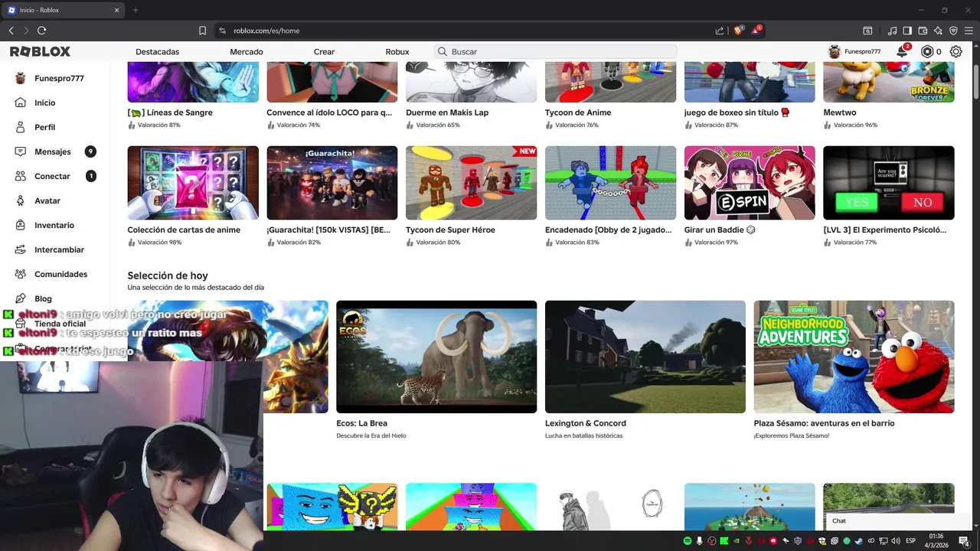Open the Duerme en Makis Lap title
This screenshot has width=980, height=551.
447,112
